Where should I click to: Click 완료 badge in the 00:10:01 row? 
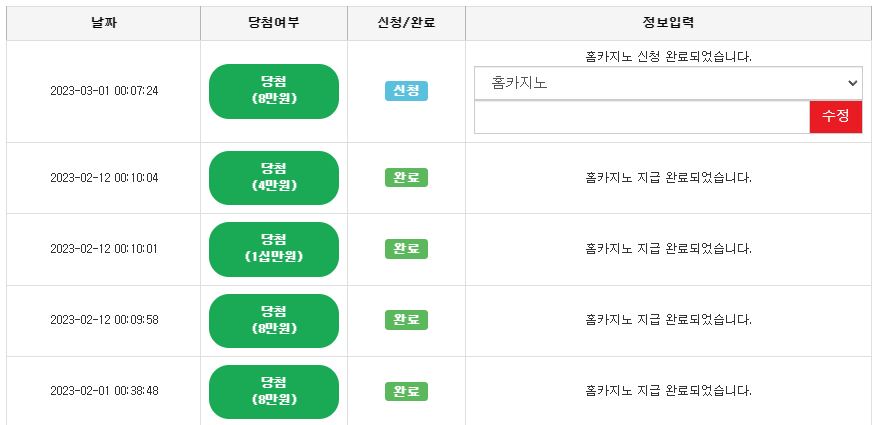click(x=406, y=249)
